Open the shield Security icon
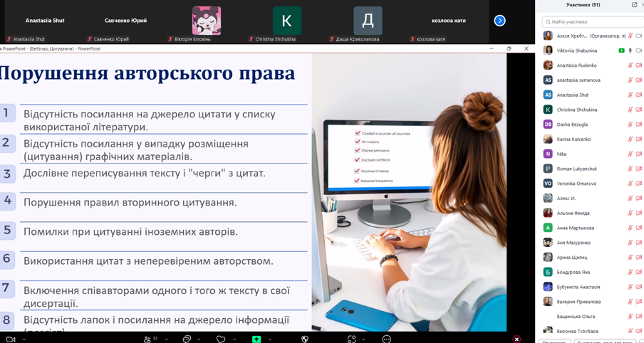This screenshot has width=644, height=343. [x=304, y=339]
